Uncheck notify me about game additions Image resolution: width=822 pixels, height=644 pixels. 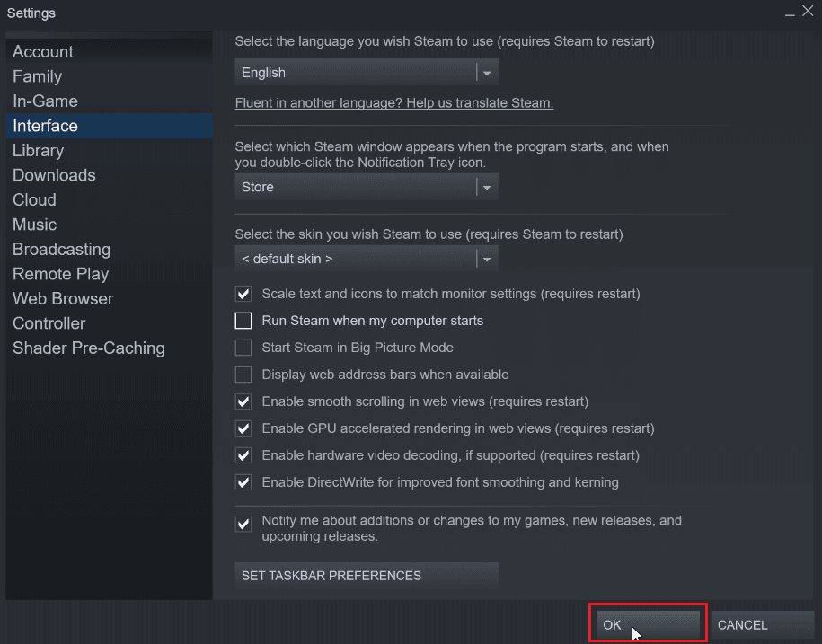point(243,522)
